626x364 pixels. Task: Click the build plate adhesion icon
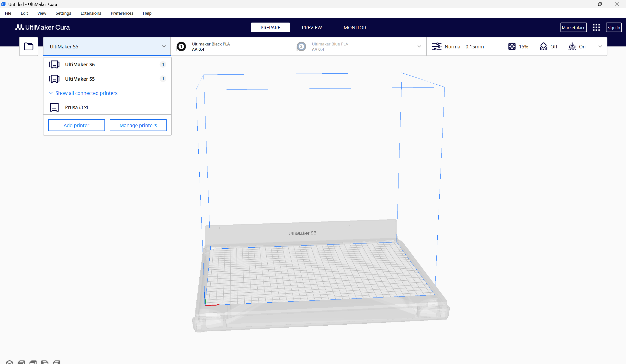(572, 46)
